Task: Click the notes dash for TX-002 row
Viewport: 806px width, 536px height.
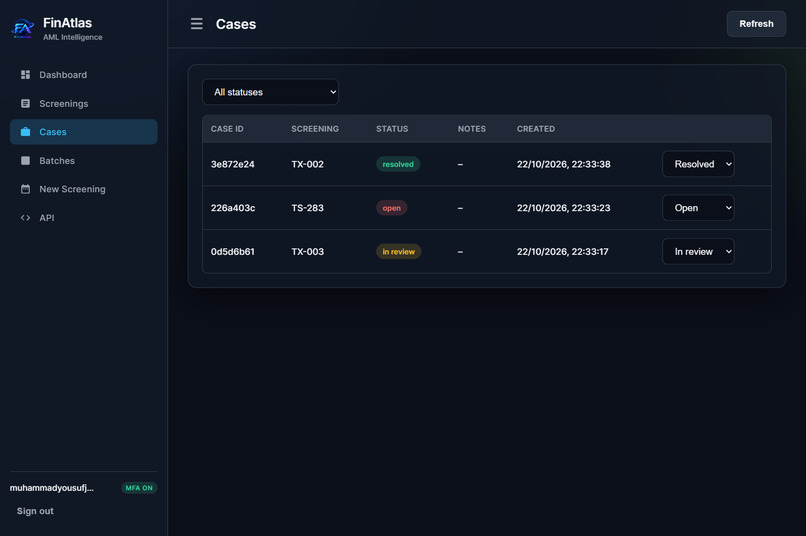Action: pos(460,164)
